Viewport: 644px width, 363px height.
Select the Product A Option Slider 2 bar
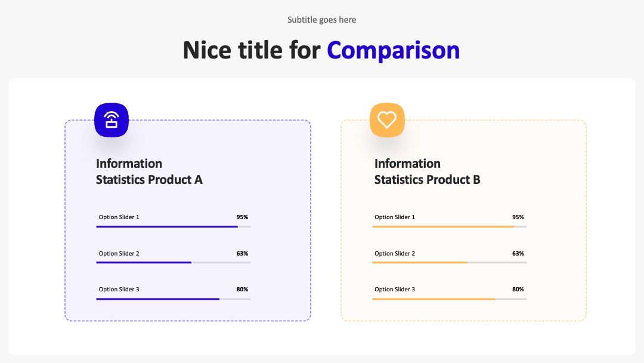174,262
